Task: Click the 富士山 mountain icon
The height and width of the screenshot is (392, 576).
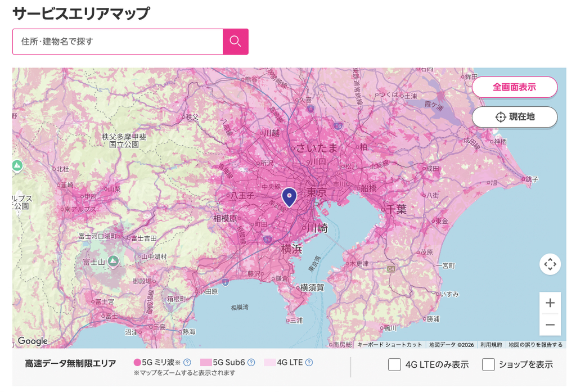Action: (x=113, y=261)
